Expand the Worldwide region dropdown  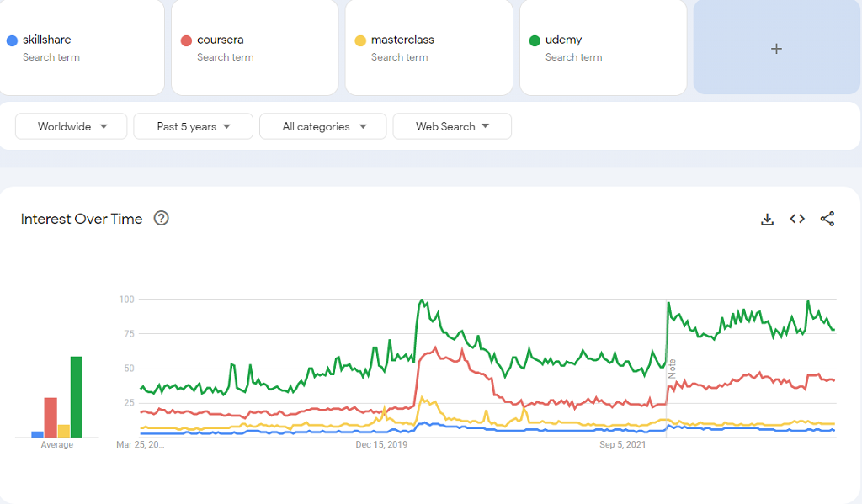[72, 126]
